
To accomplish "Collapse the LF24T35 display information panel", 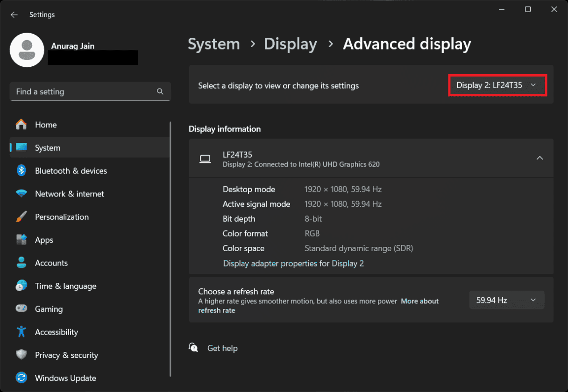I will point(540,158).
